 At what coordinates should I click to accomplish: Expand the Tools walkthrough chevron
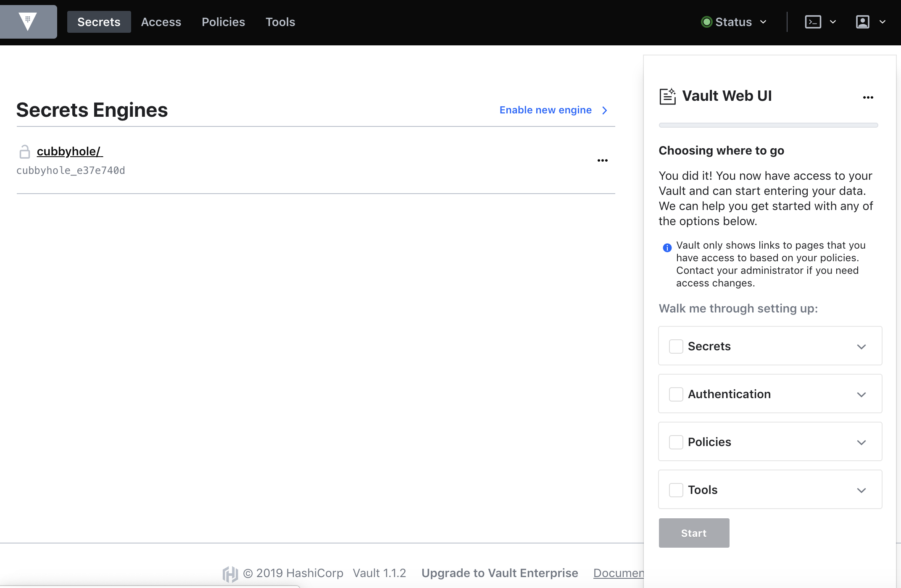861,490
